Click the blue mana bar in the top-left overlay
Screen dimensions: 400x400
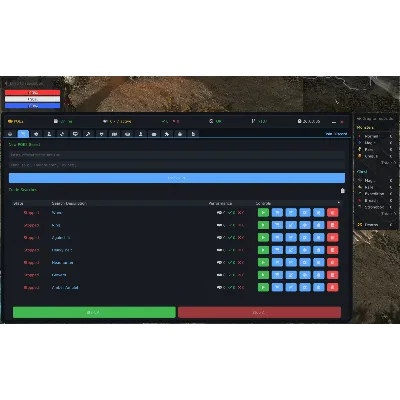32,106
